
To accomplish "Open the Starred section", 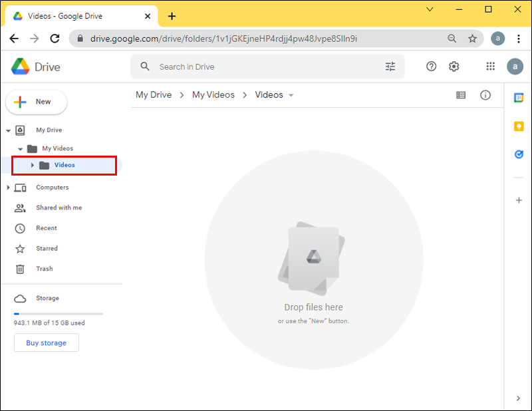I will [47, 249].
